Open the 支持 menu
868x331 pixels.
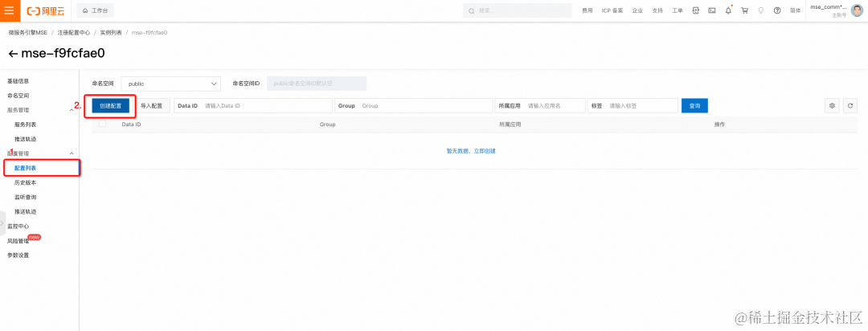657,10
